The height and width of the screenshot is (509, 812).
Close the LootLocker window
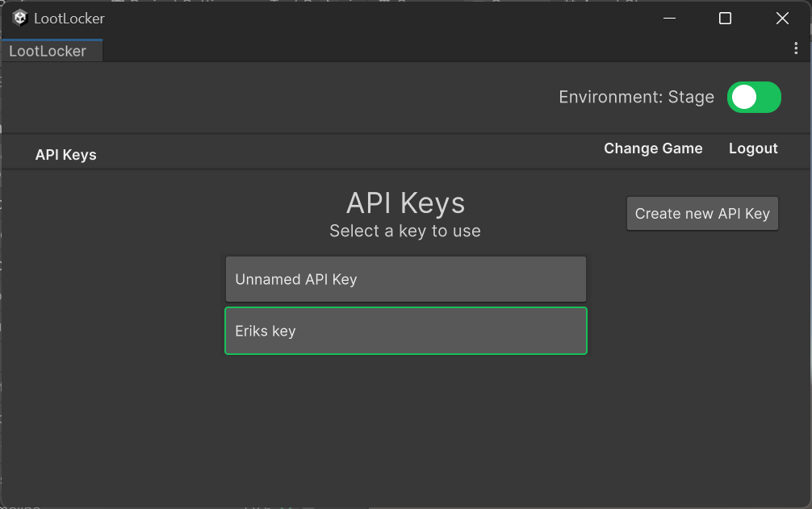(x=782, y=19)
